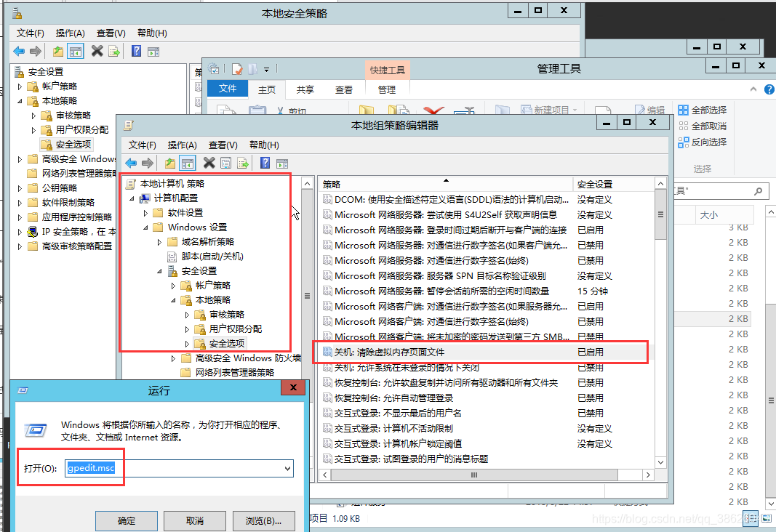This screenshot has height=532, width=776.
Task: Click Export list icon in Group Policy Editor toolbar
Action: point(243,163)
